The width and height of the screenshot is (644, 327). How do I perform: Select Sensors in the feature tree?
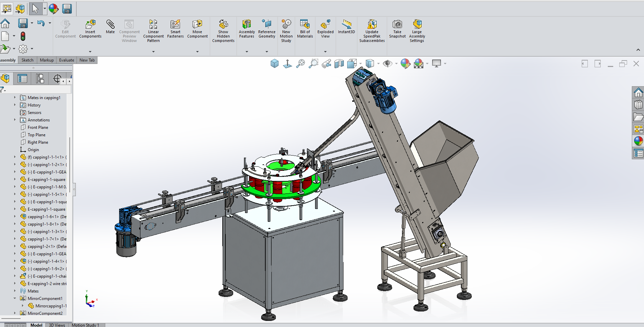[x=35, y=113]
